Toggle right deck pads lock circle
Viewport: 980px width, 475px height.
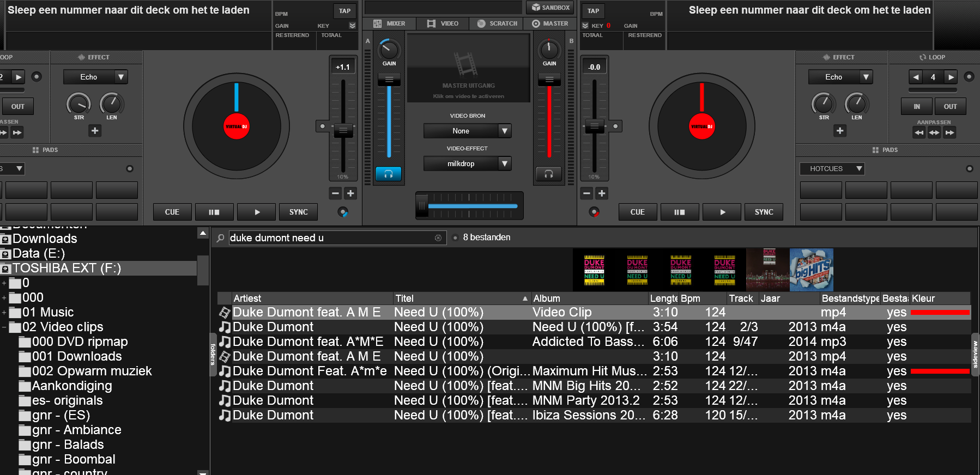pos(970,169)
